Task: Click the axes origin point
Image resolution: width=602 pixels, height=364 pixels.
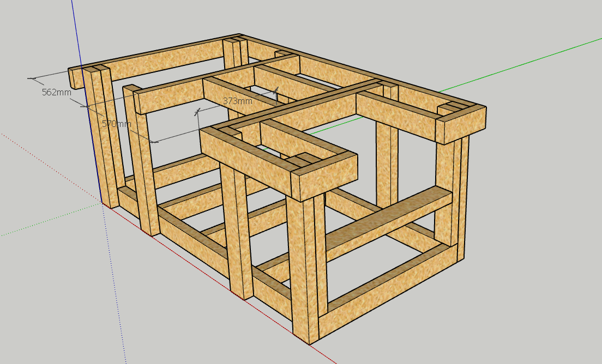Action: point(102,202)
